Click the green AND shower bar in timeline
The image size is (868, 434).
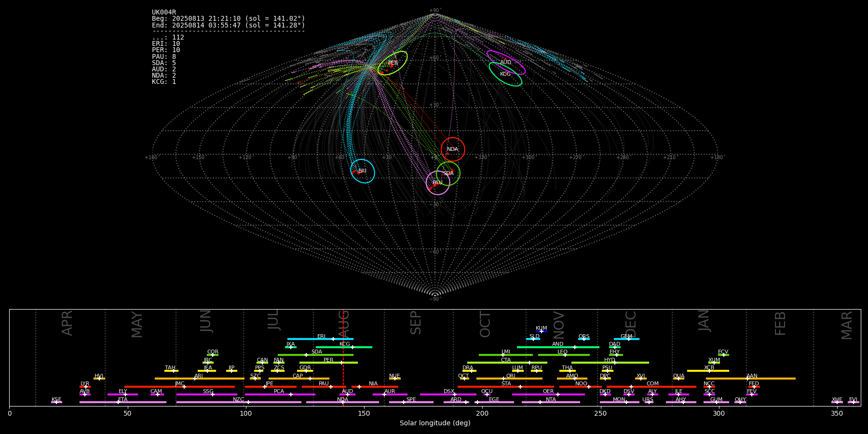(x=558, y=347)
